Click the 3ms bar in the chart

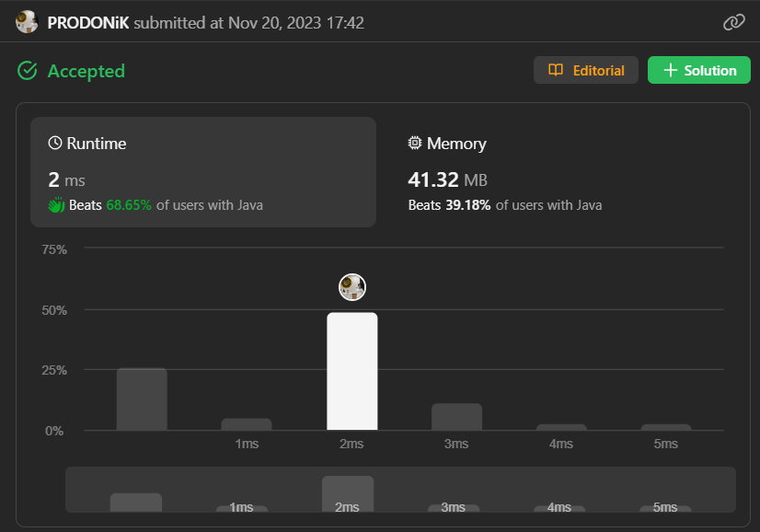click(457, 417)
